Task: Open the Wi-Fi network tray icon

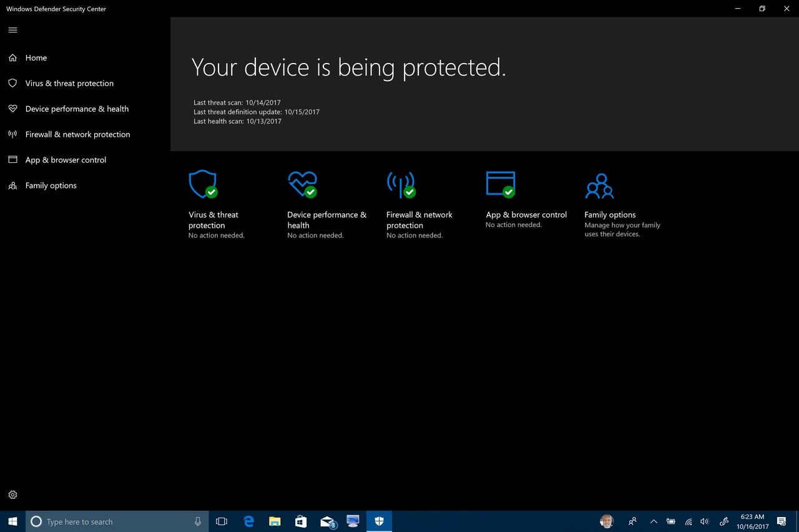Action: point(688,521)
